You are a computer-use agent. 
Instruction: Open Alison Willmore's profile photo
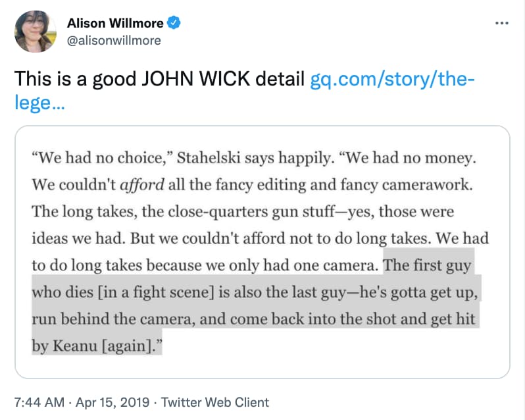(x=35, y=32)
